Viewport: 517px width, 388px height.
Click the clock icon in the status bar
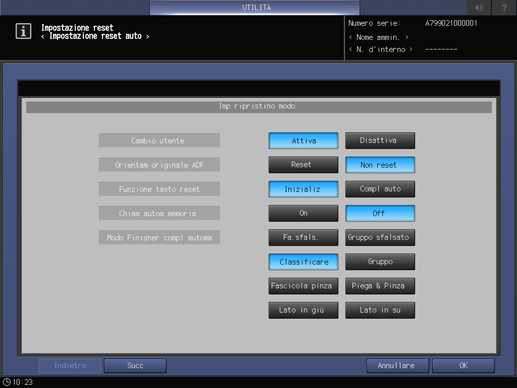pyautogui.click(x=7, y=382)
